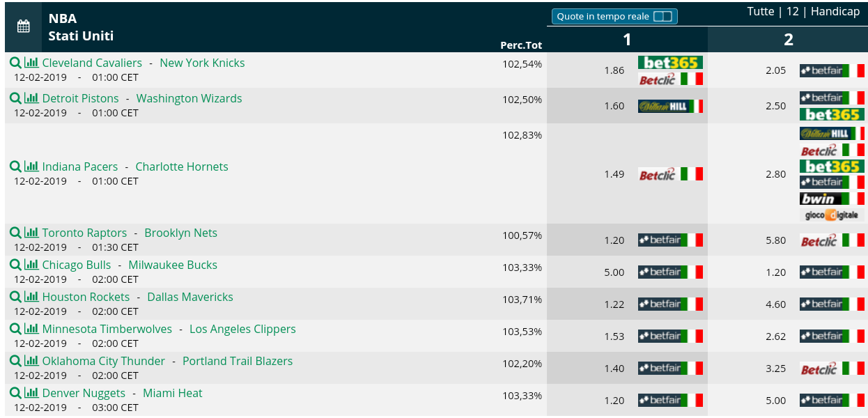868x418 pixels.
Task: Open the stats chart icon for Chicago Bulls
Action: click(31, 265)
